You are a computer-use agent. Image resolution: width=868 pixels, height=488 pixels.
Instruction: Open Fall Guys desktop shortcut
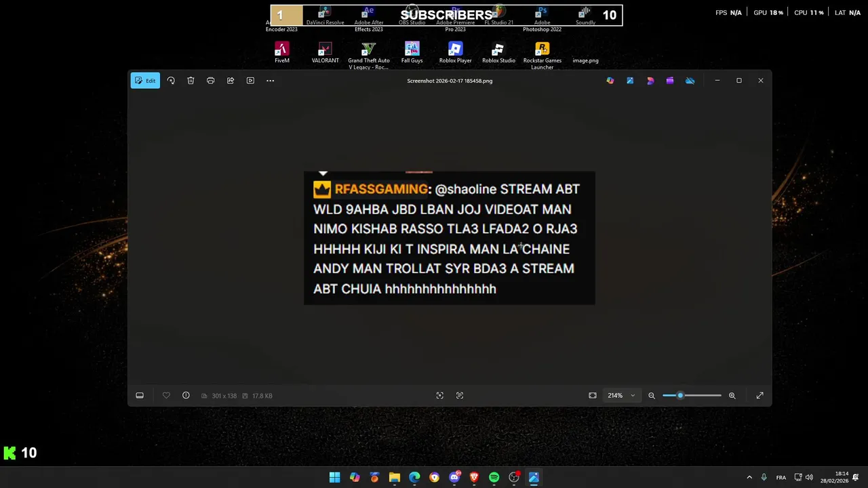coord(412,53)
